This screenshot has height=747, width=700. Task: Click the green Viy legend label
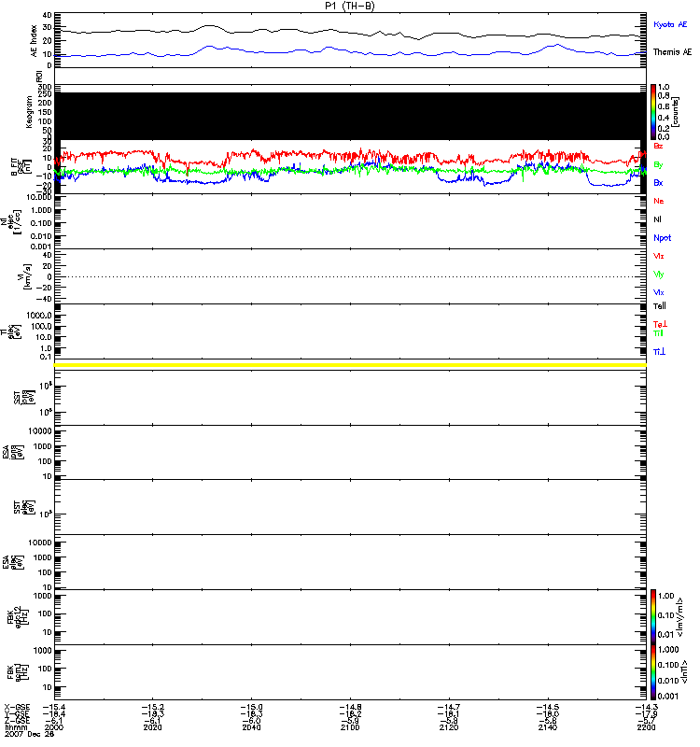pos(659,275)
